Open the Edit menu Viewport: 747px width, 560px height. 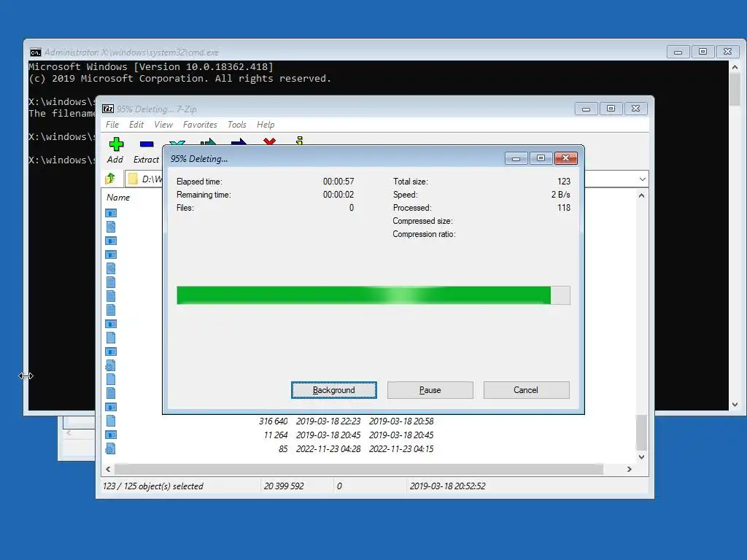[x=136, y=125]
